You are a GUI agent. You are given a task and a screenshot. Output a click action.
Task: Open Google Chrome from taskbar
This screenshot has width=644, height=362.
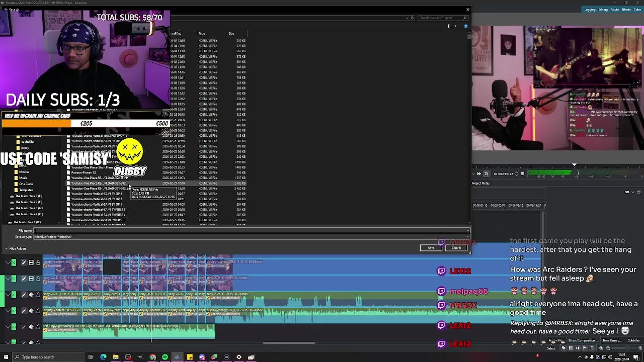(152, 357)
